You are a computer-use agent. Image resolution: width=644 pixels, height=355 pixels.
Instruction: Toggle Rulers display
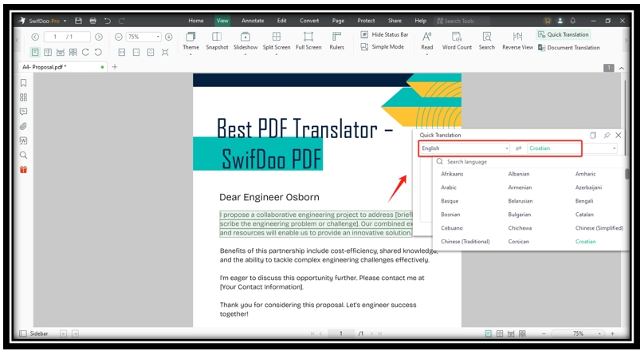tap(337, 41)
